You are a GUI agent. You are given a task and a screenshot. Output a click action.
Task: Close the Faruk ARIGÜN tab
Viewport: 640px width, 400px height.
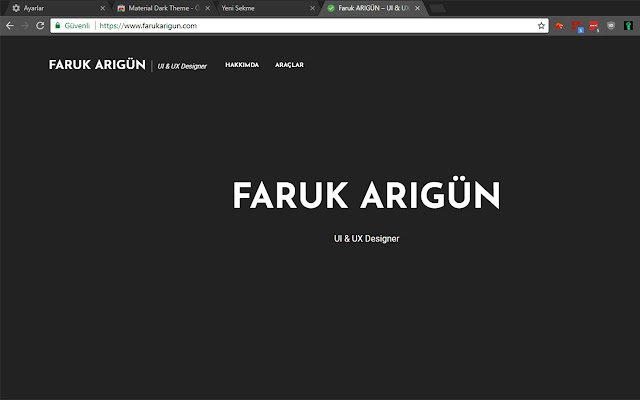417,8
